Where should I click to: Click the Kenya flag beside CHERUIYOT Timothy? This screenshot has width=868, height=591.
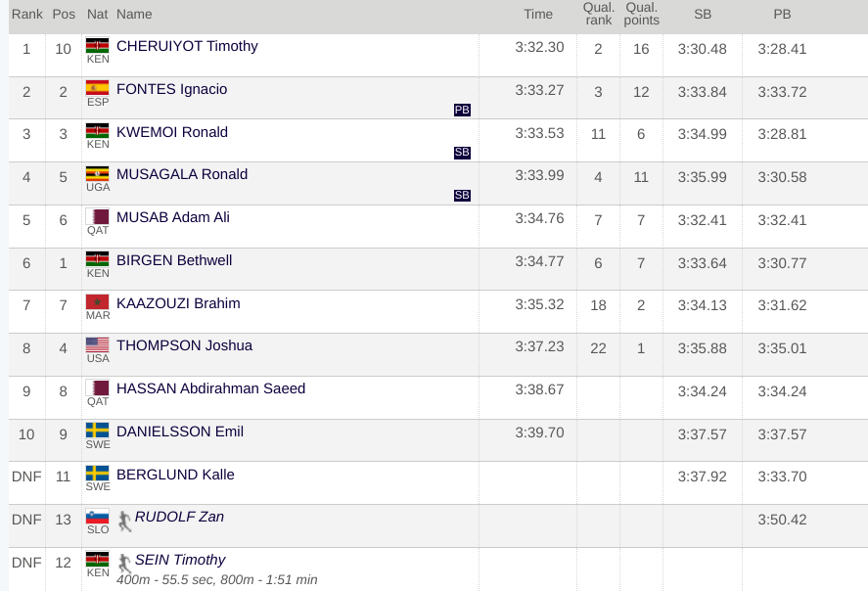(98, 45)
